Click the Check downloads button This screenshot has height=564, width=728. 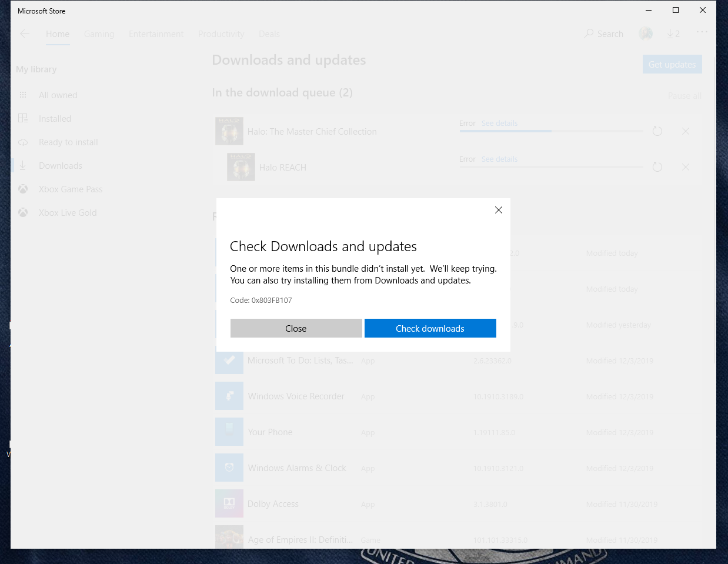[430, 328]
